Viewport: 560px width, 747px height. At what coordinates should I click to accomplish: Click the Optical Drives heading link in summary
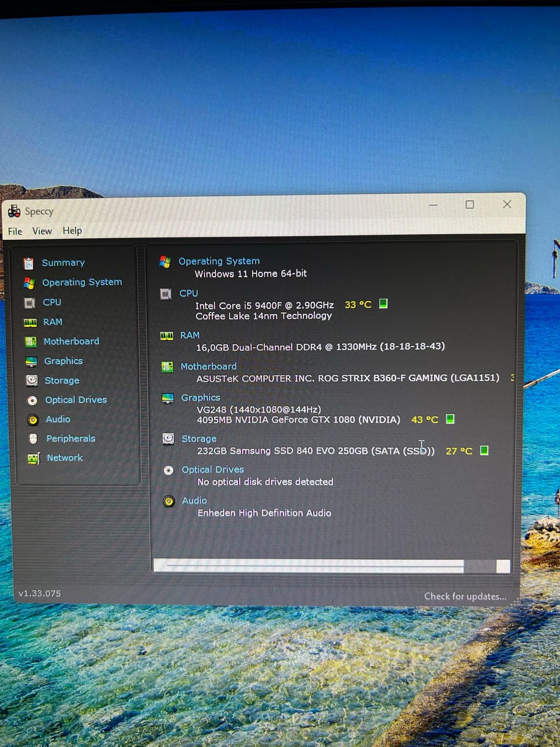point(212,470)
